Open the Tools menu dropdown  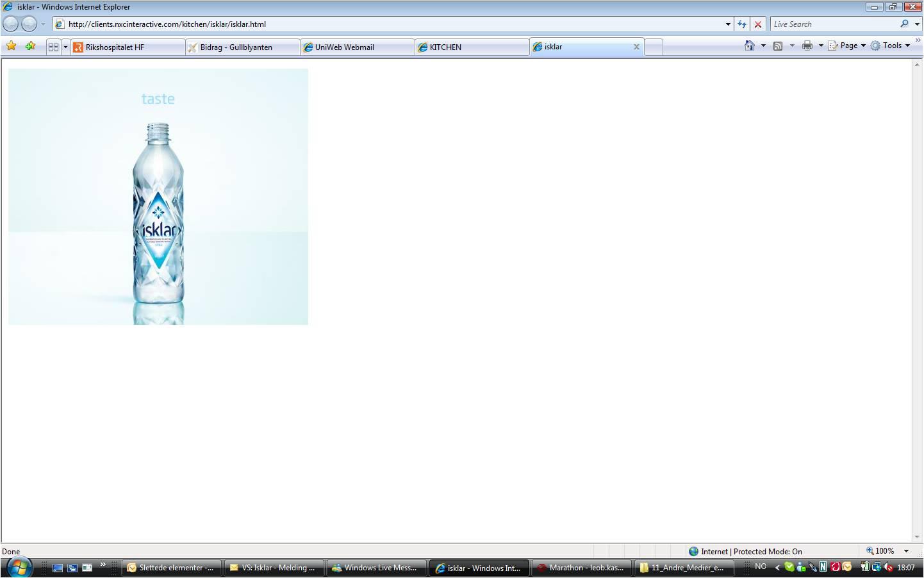[x=890, y=45]
